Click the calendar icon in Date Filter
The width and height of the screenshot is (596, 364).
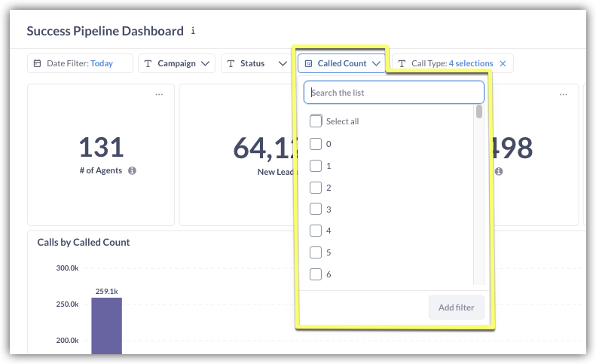click(38, 64)
